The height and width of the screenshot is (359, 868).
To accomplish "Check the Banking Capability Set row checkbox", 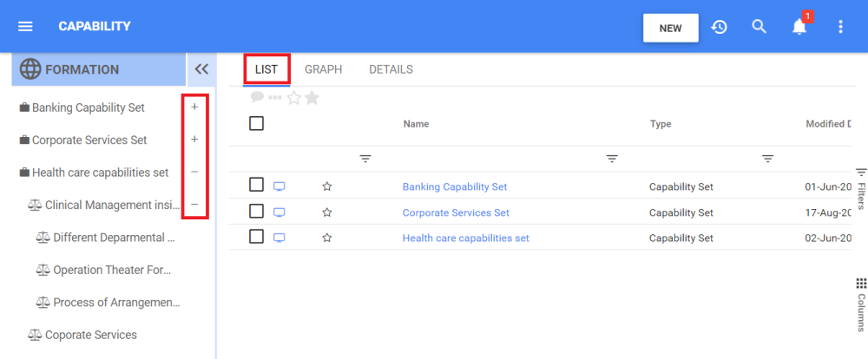I will (x=256, y=185).
